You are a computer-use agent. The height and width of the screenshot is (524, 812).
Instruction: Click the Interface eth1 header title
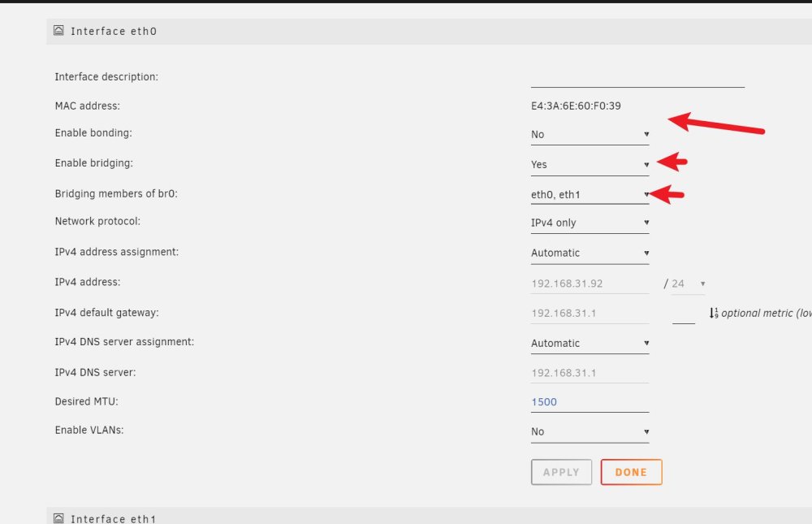pyautogui.click(x=114, y=518)
